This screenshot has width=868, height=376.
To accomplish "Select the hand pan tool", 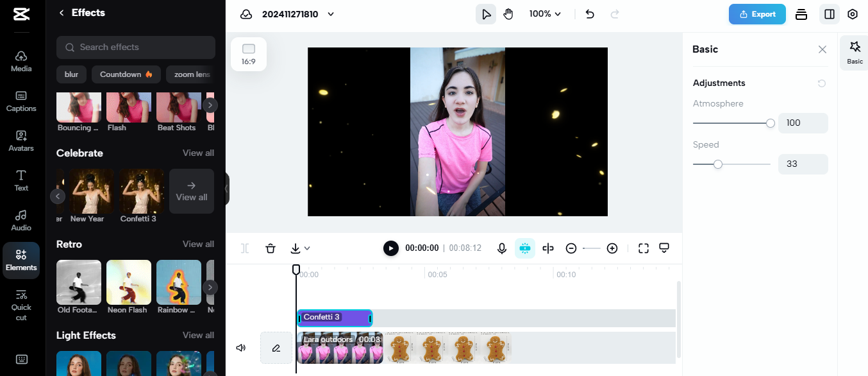I will (x=508, y=14).
